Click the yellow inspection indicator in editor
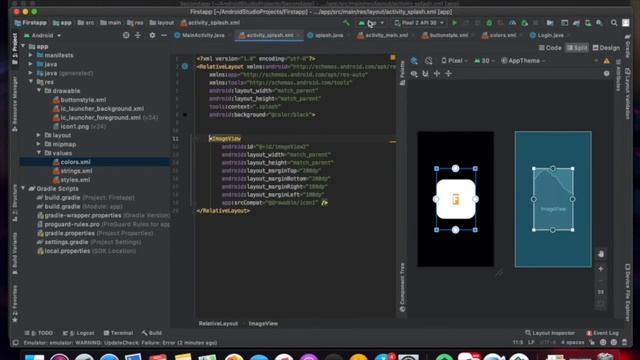The height and width of the screenshot is (360, 640). pyautogui.click(x=393, y=58)
